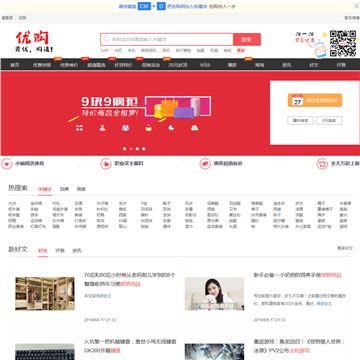Click the 官方微博 link in the top bar
Screen dimensions: 360x360
(x=352, y=18)
